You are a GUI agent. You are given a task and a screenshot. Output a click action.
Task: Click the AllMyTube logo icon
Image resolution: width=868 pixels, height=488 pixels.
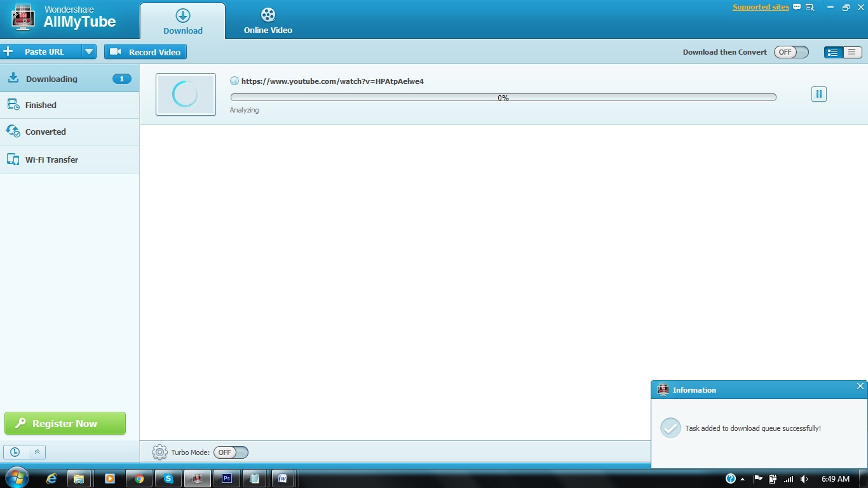[23, 18]
